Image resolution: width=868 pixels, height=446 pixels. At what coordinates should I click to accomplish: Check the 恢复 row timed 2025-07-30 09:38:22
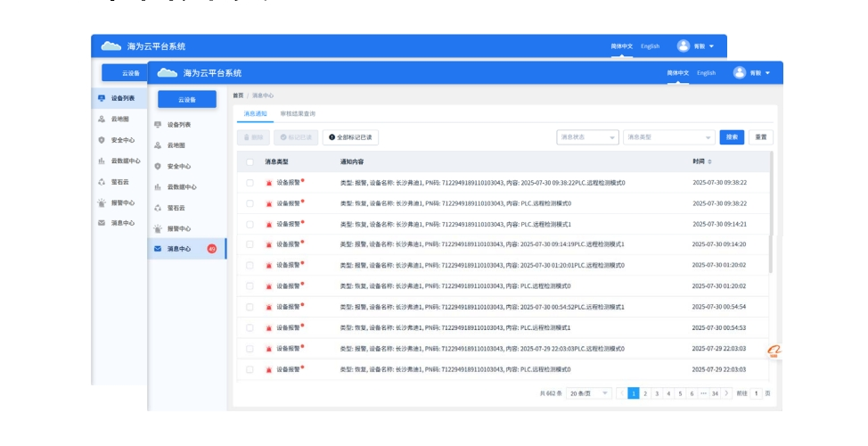coord(250,204)
